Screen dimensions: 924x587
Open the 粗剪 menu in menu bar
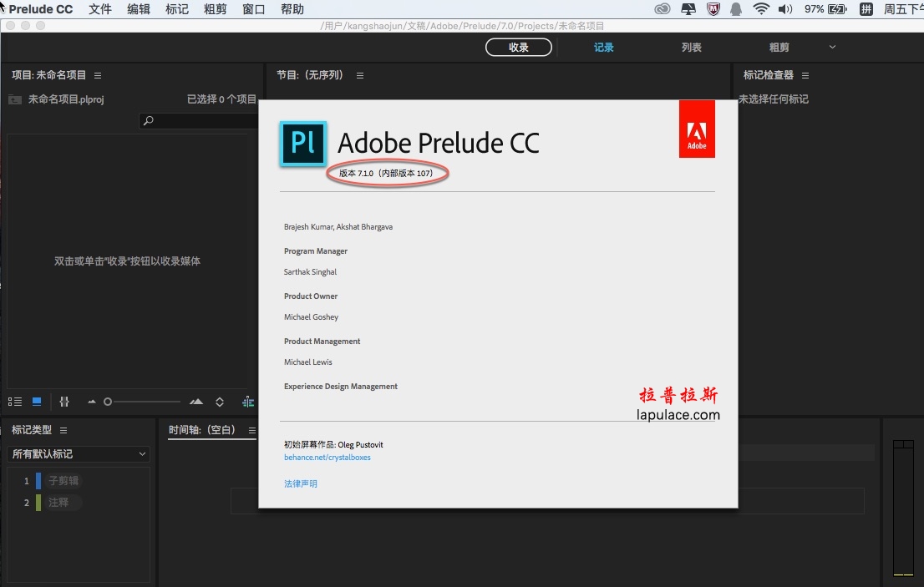pos(215,9)
